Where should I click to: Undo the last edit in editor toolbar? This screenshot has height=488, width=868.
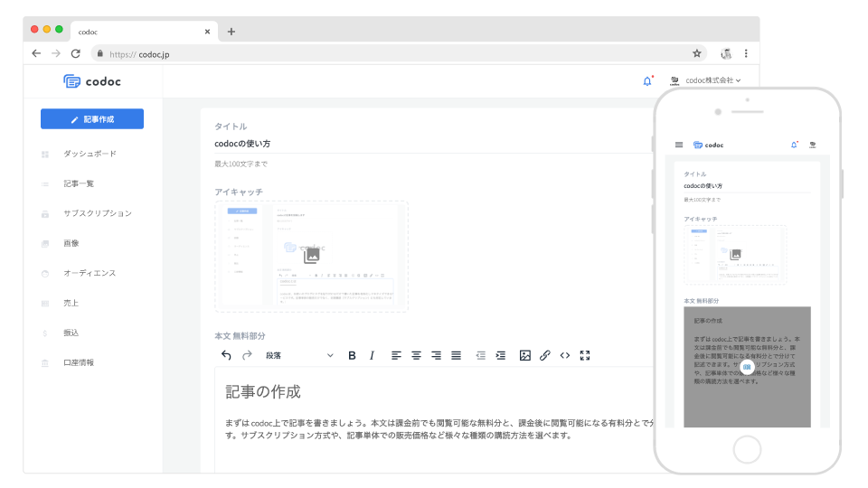point(226,355)
